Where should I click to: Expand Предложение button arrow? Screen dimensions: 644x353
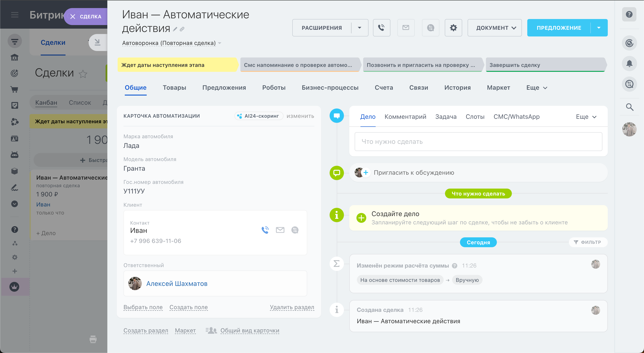click(599, 28)
